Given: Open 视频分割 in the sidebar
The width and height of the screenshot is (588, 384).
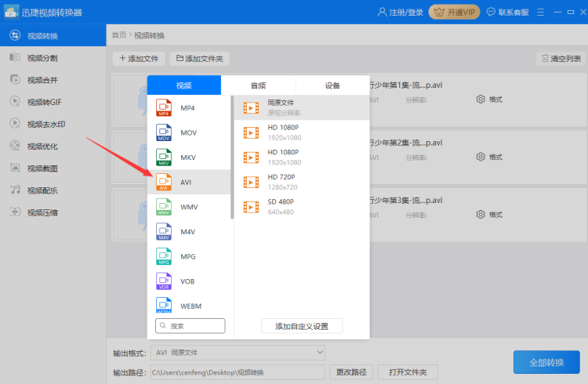Looking at the screenshot, I should (x=53, y=58).
